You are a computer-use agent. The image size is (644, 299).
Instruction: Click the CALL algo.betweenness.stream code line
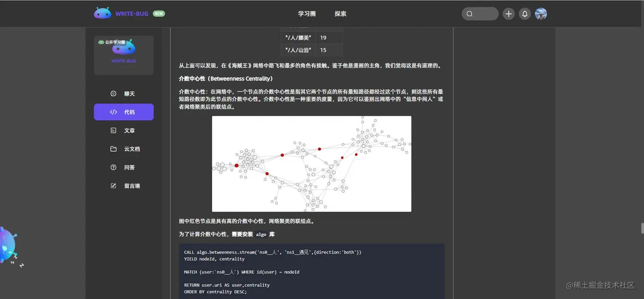(273, 252)
